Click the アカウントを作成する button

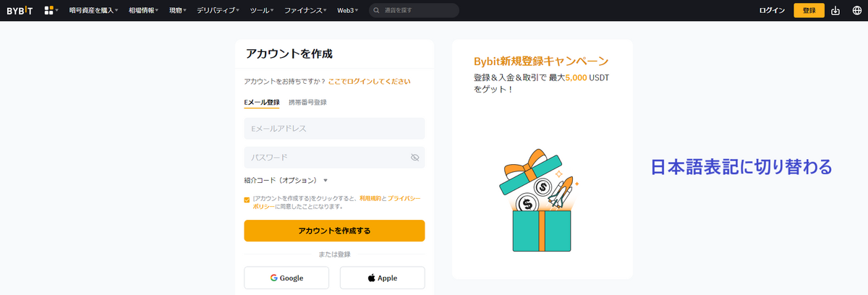tap(334, 231)
